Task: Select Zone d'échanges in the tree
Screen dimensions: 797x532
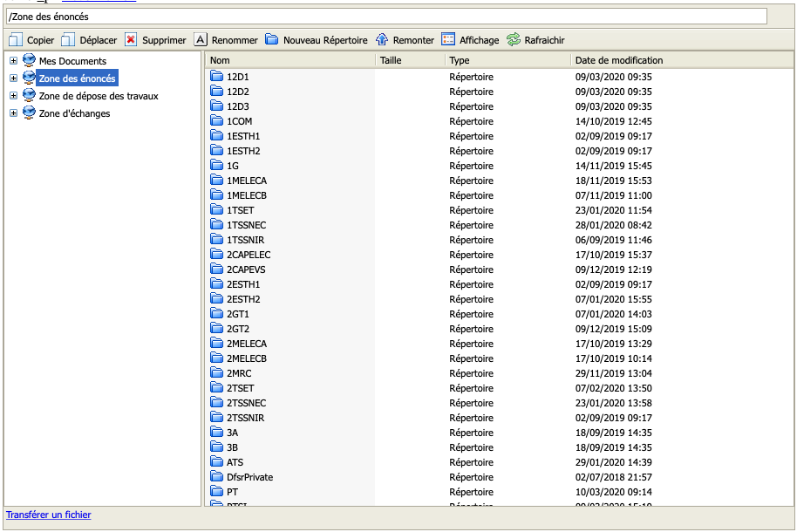Action: 74,113
